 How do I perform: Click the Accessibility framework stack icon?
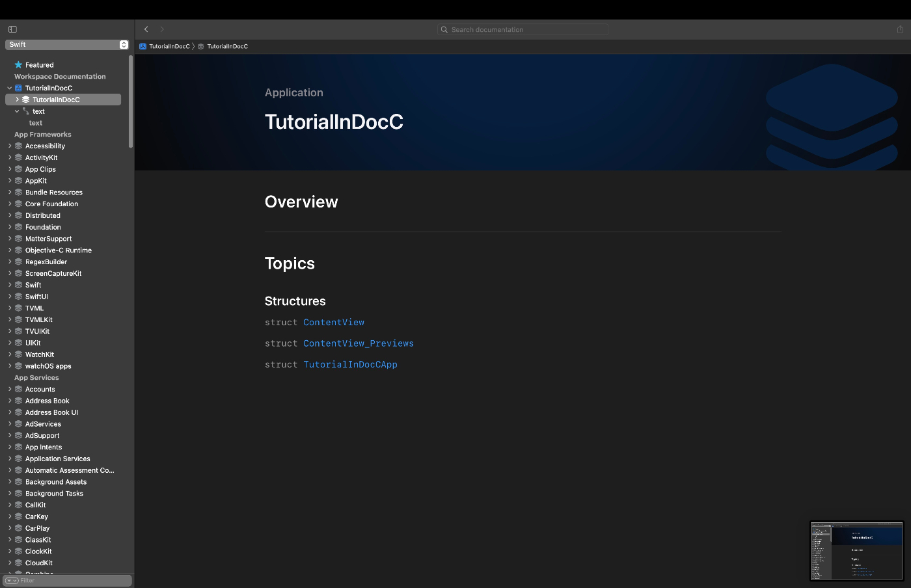18,146
